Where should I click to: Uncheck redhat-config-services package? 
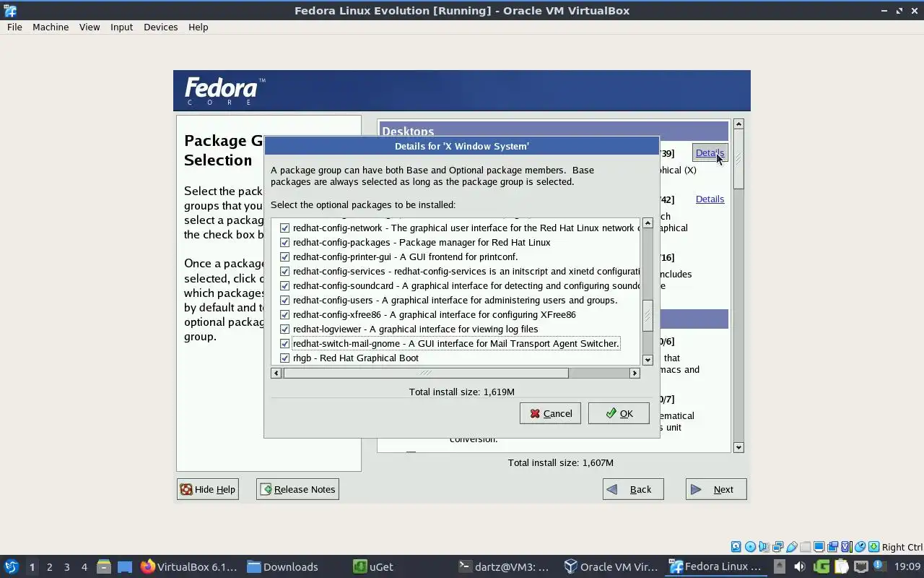tap(284, 271)
